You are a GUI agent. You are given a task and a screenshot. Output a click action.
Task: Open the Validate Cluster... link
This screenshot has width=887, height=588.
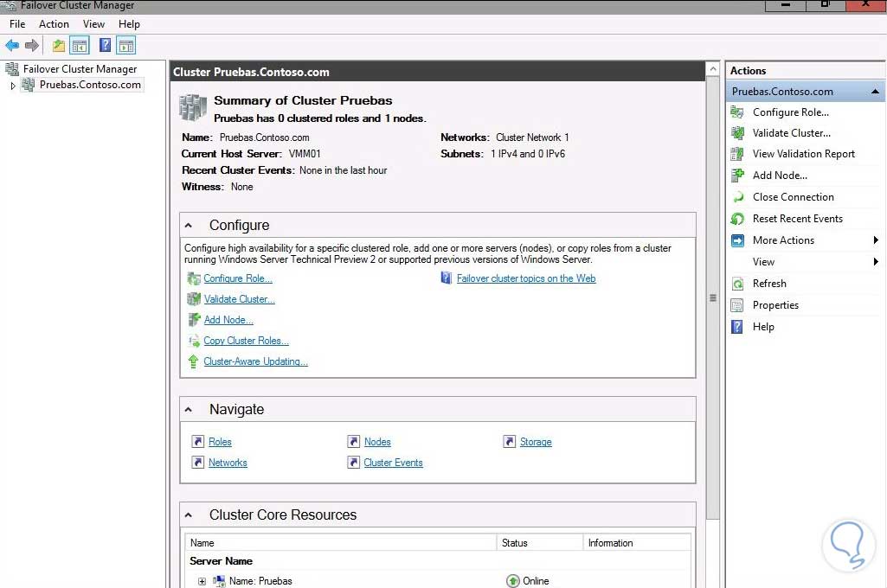(240, 299)
